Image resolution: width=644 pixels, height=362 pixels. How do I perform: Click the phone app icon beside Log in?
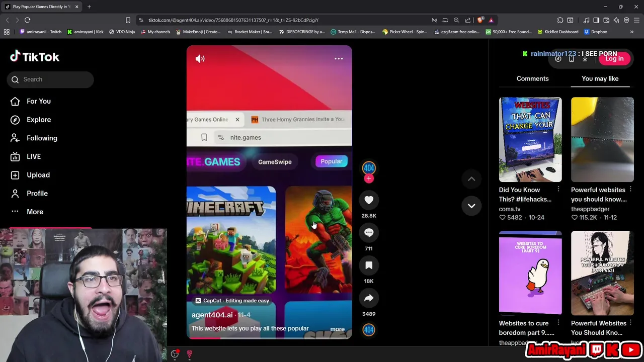click(x=572, y=59)
